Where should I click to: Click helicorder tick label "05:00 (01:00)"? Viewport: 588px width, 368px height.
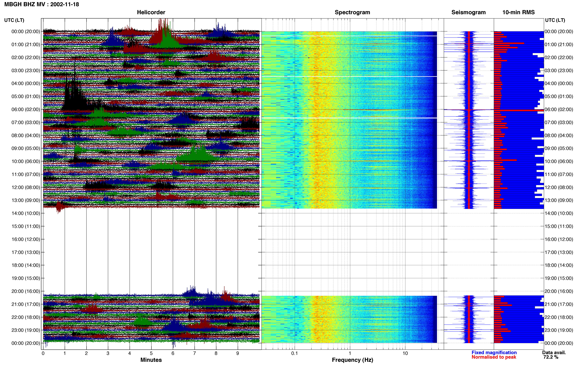[26, 96]
